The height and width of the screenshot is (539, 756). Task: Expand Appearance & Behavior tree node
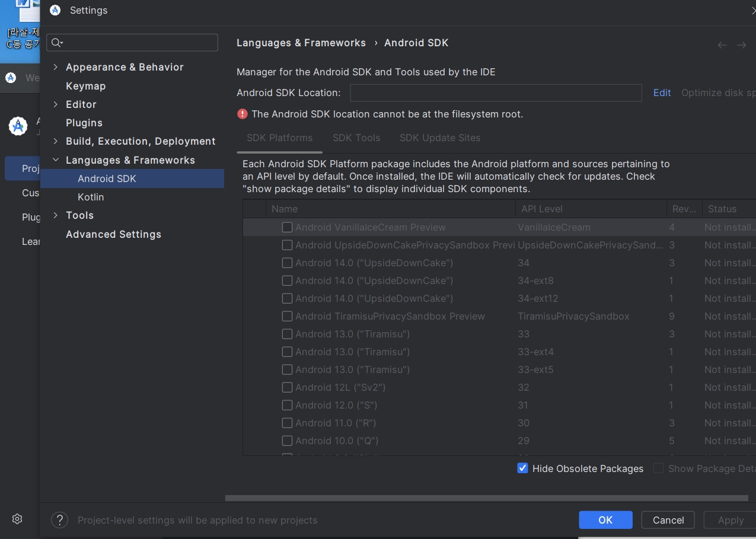56,67
